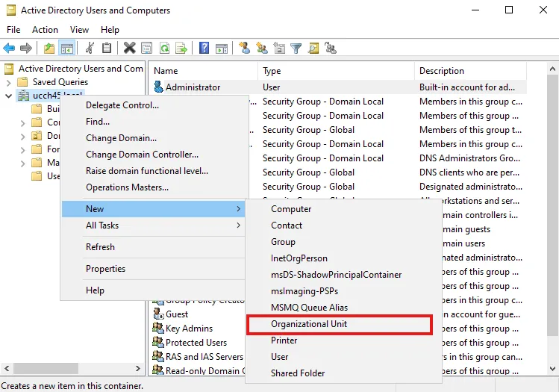Expand the Saved Queries tree node
The height and width of the screenshot is (392, 559).
(9, 82)
